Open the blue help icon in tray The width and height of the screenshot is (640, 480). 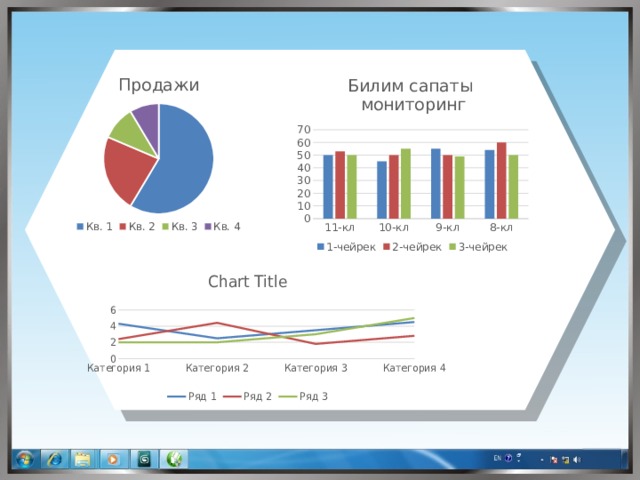(509, 458)
